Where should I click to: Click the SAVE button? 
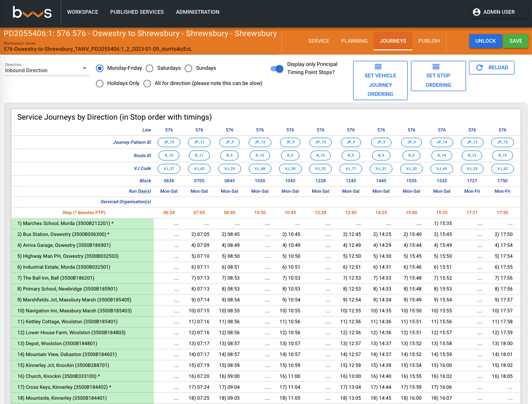(x=515, y=41)
